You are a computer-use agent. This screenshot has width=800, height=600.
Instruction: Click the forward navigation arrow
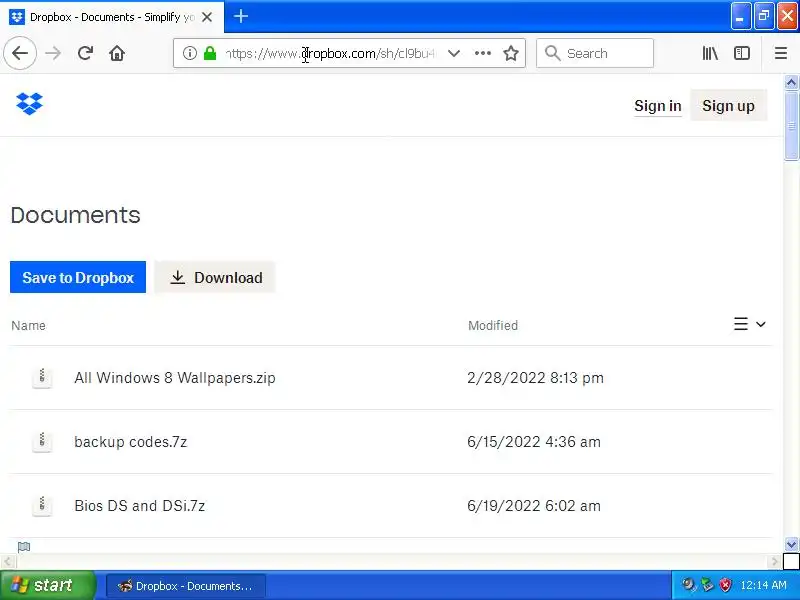click(x=53, y=53)
